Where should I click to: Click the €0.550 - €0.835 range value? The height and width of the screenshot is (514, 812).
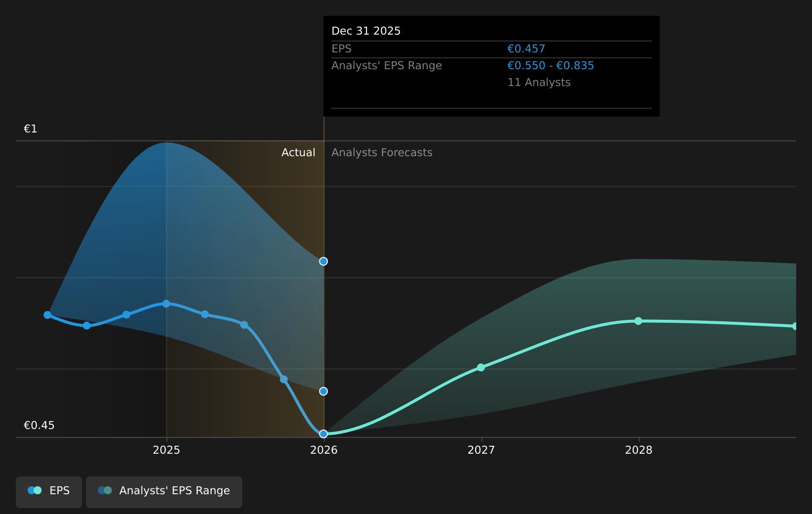[x=550, y=66]
